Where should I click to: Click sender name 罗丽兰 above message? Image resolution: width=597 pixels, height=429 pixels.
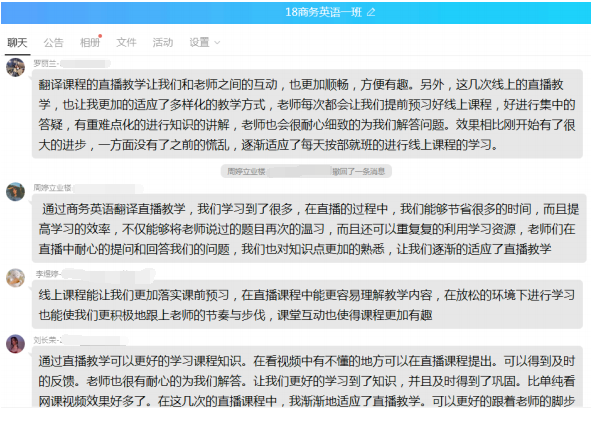coord(45,64)
